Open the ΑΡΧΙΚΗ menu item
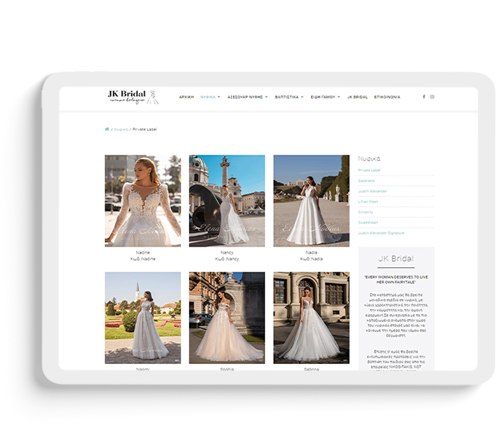504x439 pixels. click(186, 97)
